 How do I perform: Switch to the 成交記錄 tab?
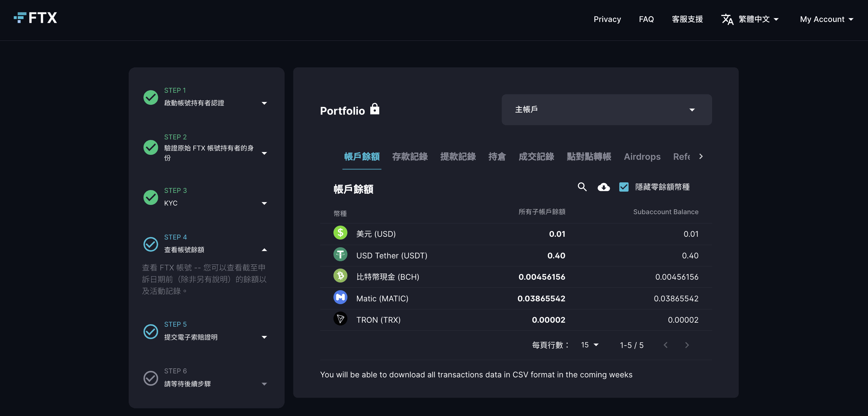tap(536, 156)
